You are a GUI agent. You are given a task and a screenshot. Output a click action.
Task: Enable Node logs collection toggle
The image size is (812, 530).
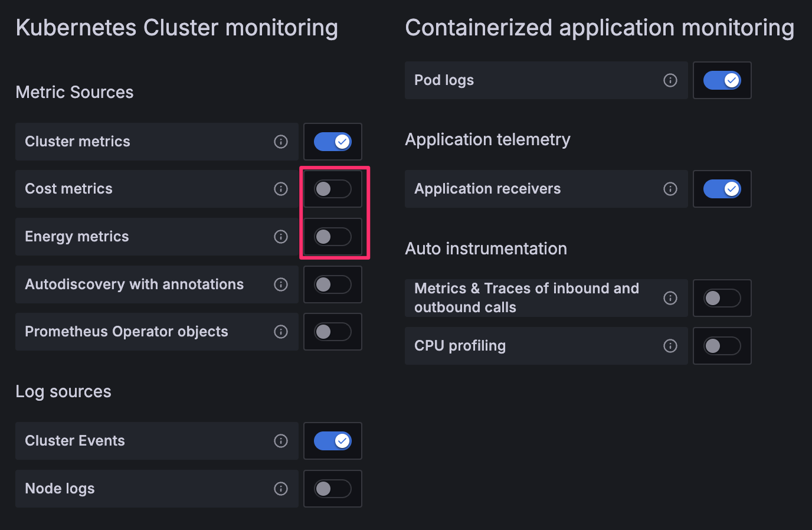tap(333, 489)
